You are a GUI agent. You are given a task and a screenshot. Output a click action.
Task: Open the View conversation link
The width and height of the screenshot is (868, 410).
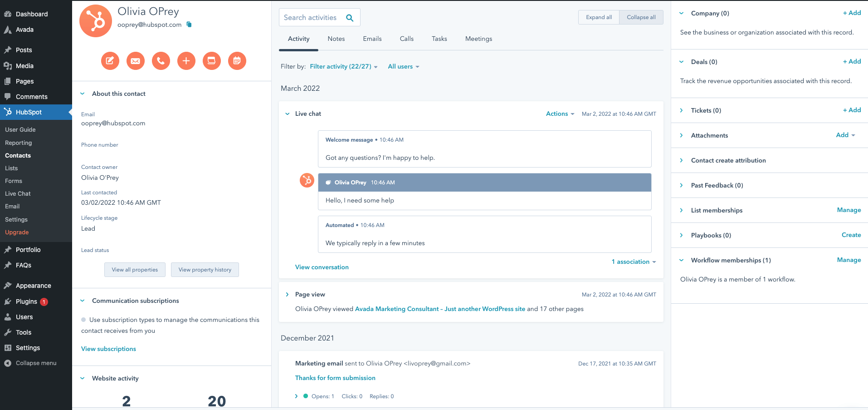322,267
